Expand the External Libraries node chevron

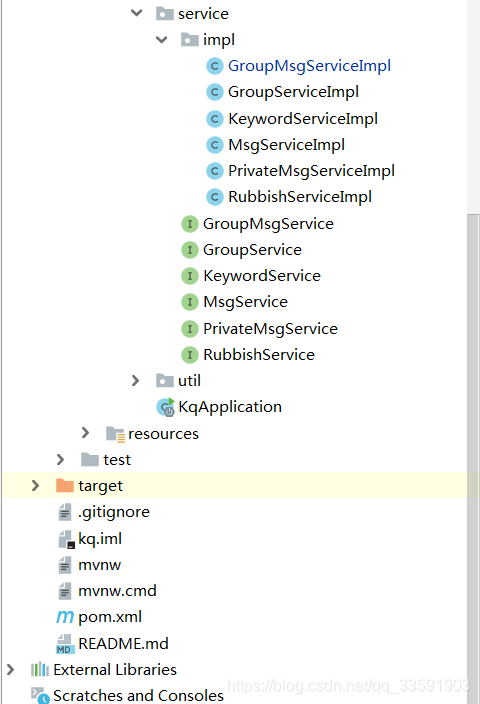pyautogui.click(x=10, y=669)
